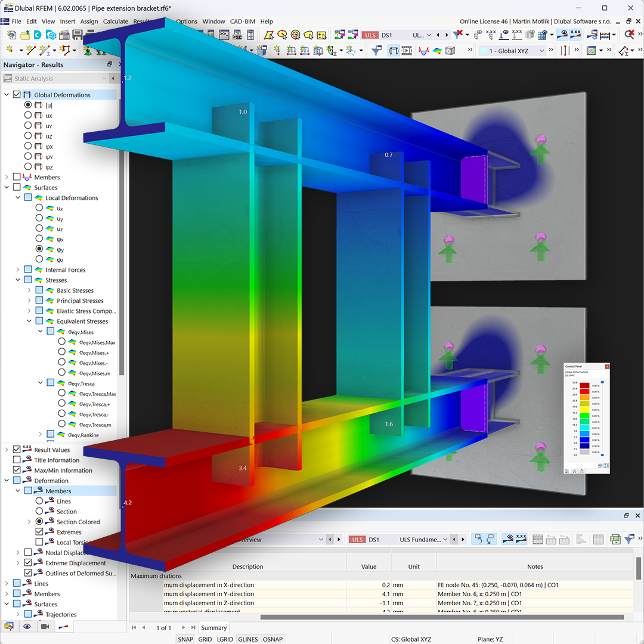
Task: Click the red swatch in Control Panel legend
Action: click(584, 391)
